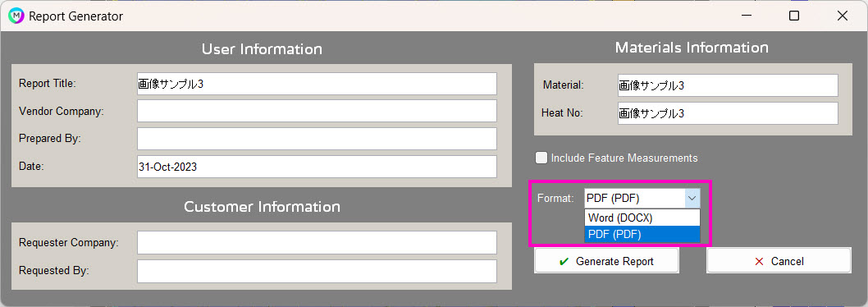
Task: Focus the Report Title field
Action: 317,84
